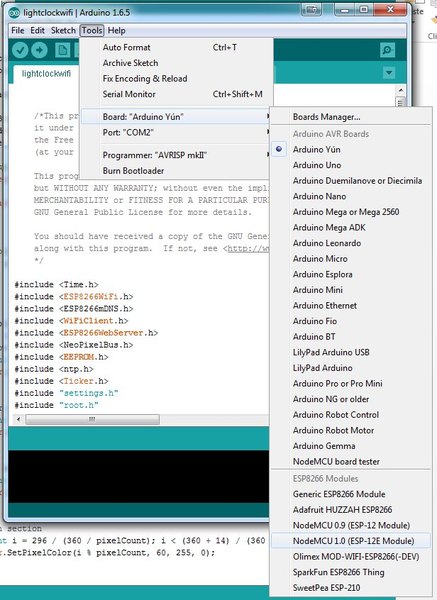This screenshot has width=437, height=600.
Task: Select Arduino Mega ADK board
Action: 351,227
